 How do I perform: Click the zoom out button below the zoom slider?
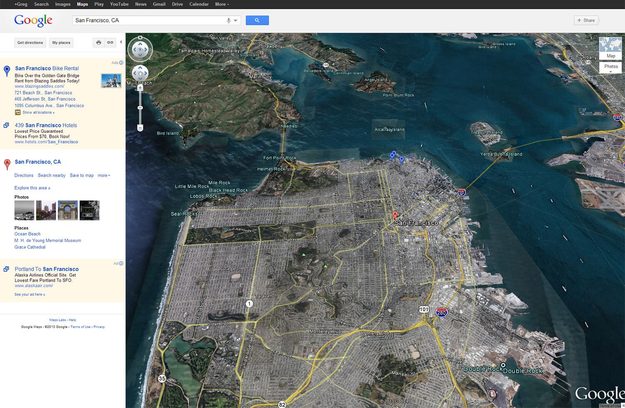click(140, 128)
